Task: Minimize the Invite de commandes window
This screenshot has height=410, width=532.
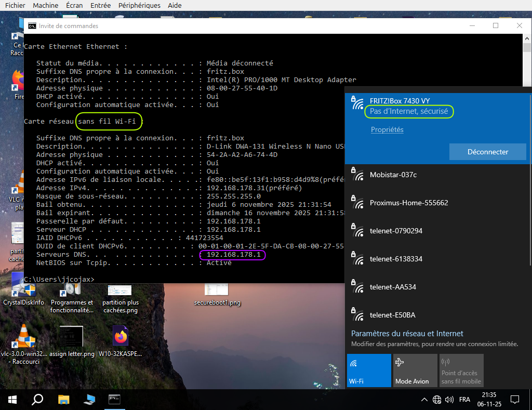Action: (x=472, y=26)
